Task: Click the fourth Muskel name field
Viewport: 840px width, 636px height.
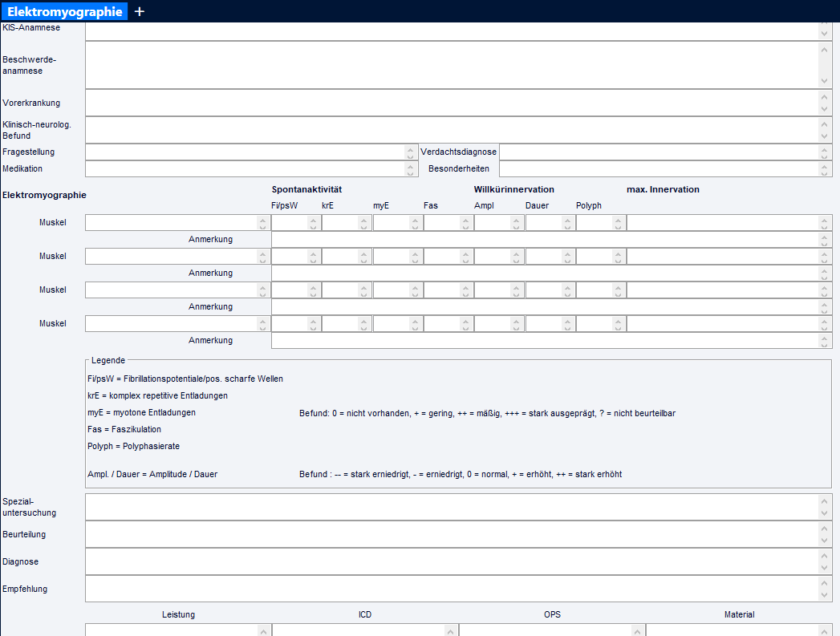Action: click(x=177, y=324)
